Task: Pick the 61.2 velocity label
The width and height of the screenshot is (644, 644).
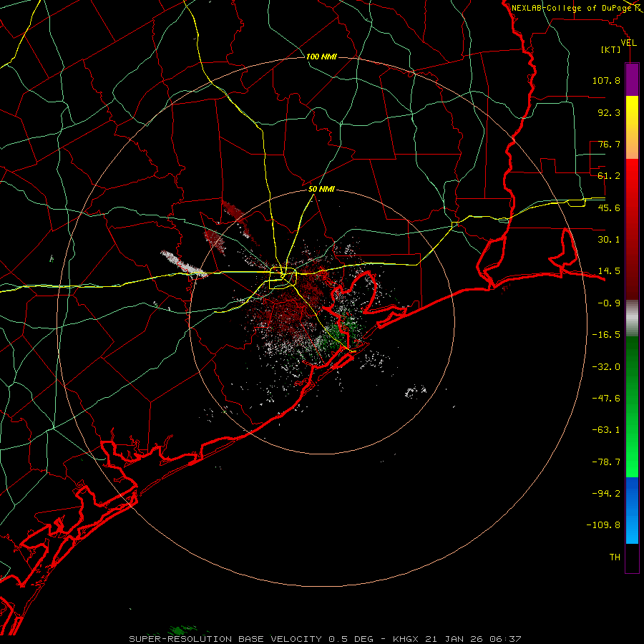Action: click(x=609, y=176)
